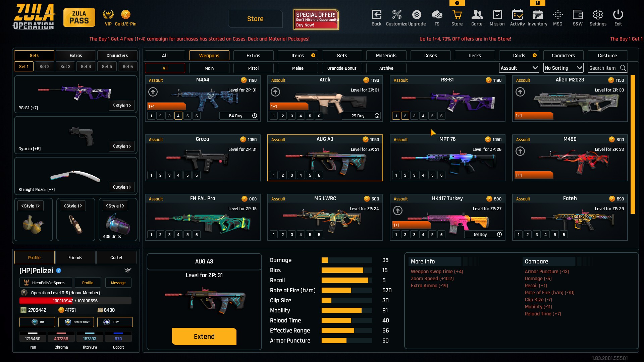Select the BR mode icon button
The height and width of the screenshot is (362, 644).
(37, 322)
